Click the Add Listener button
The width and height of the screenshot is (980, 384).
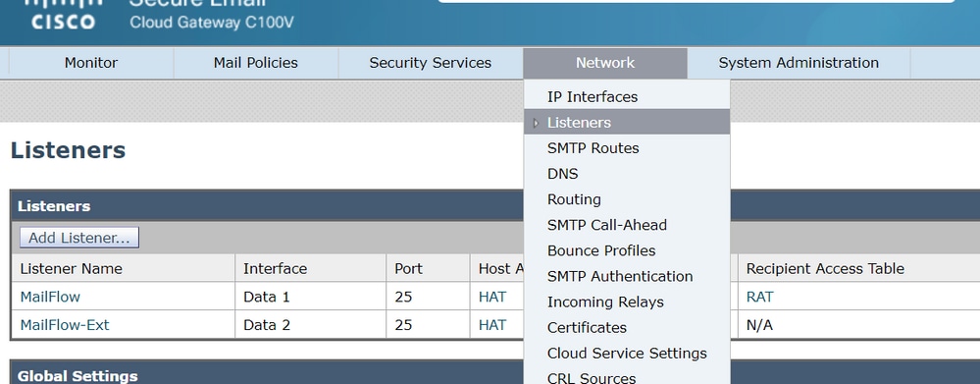pyautogui.click(x=79, y=238)
